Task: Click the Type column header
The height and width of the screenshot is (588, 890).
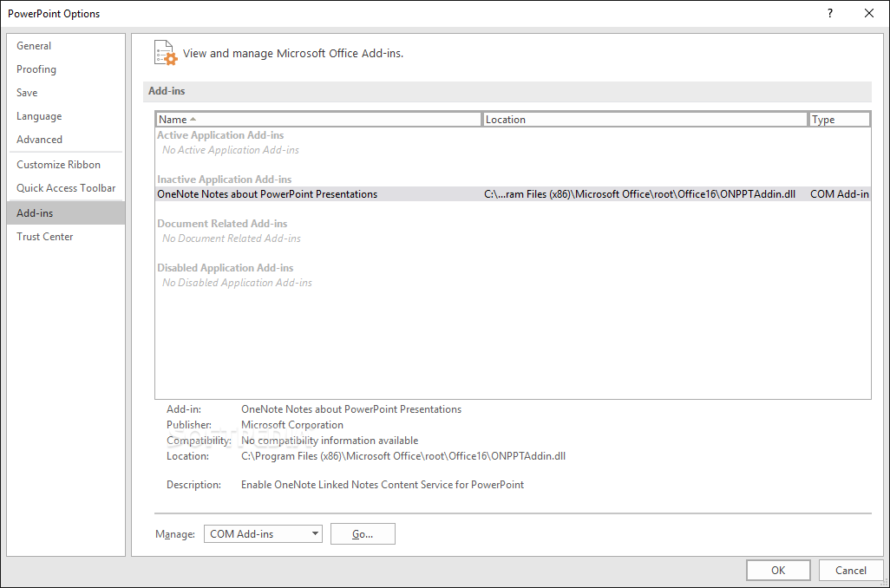Action: click(x=840, y=119)
